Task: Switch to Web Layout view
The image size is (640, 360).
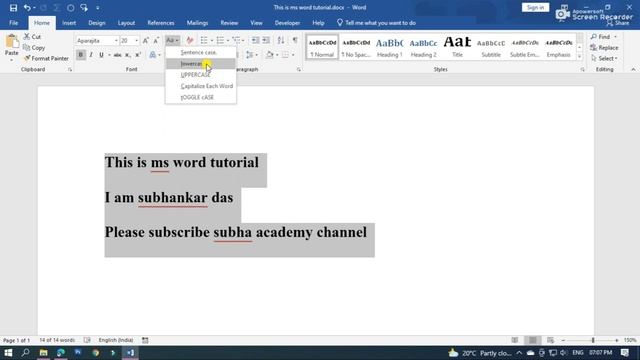Action: [x=550, y=340]
